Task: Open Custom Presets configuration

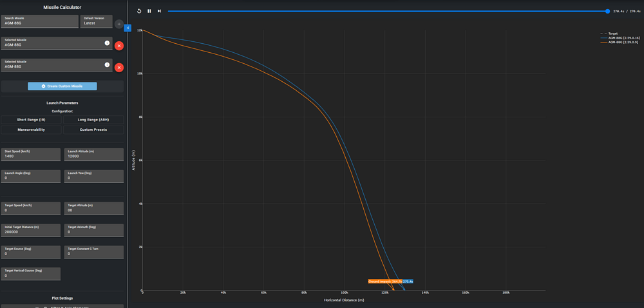Action: (x=93, y=130)
